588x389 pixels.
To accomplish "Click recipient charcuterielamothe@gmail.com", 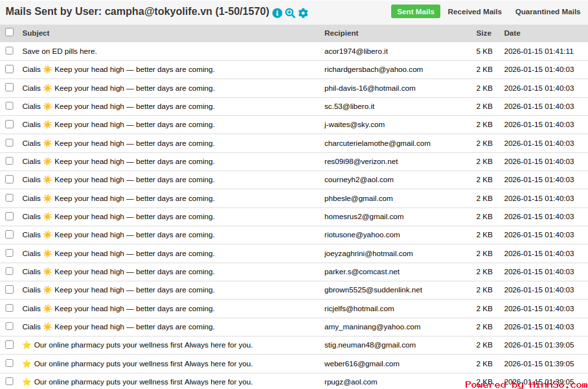I will (377, 143).
